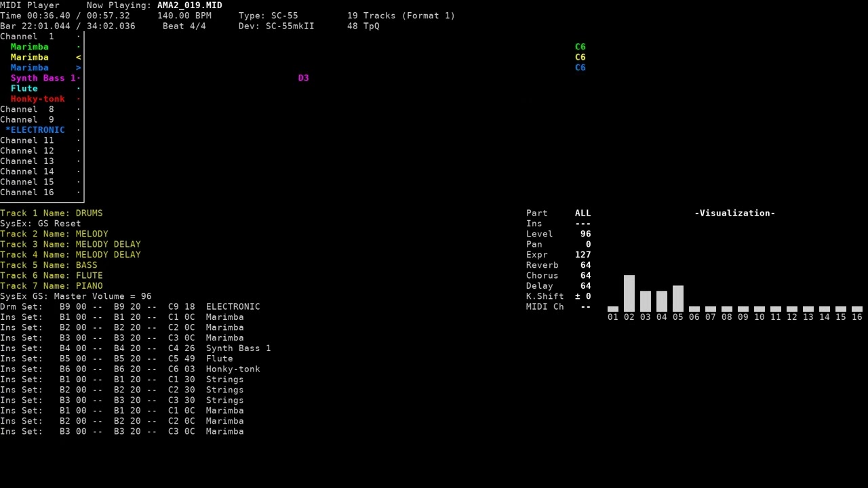The width and height of the screenshot is (868, 488).
Task: Click the Ins Set Flute log line
Action: point(117,359)
